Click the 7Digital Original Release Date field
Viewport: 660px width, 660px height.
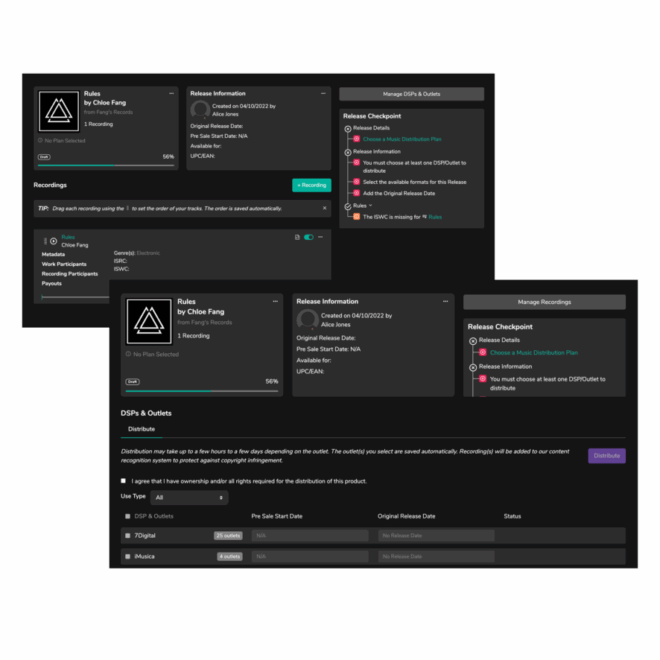436,535
